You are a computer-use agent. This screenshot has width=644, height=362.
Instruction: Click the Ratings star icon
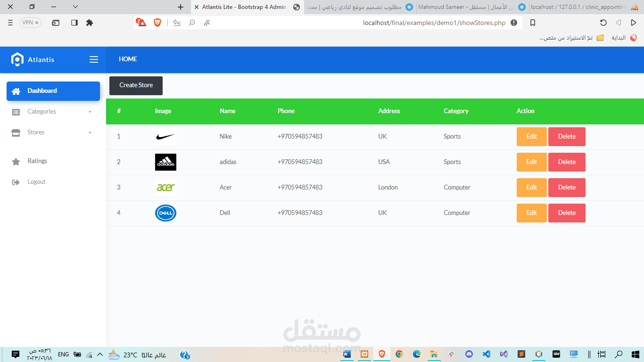(x=16, y=162)
